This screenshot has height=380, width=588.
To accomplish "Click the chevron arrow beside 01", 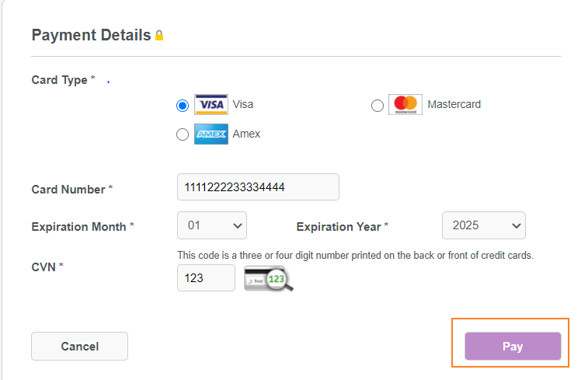I will tap(238, 226).
